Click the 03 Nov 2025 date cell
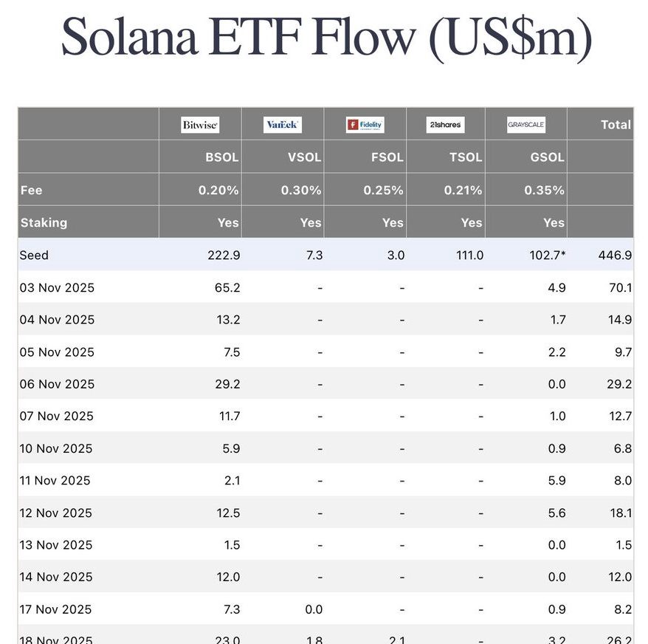The image size is (648, 644). coord(57,287)
